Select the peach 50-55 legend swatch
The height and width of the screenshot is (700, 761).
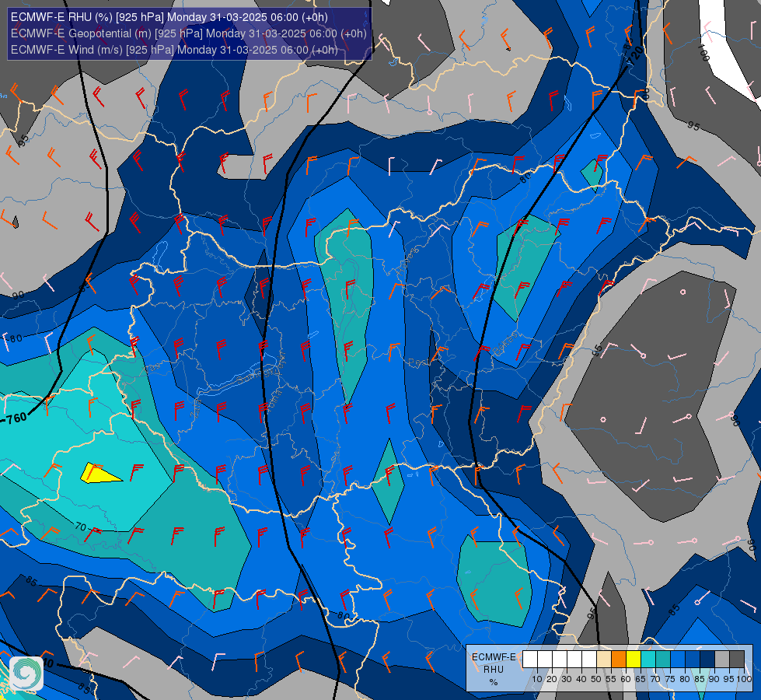pyautogui.click(x=604, y=659)
